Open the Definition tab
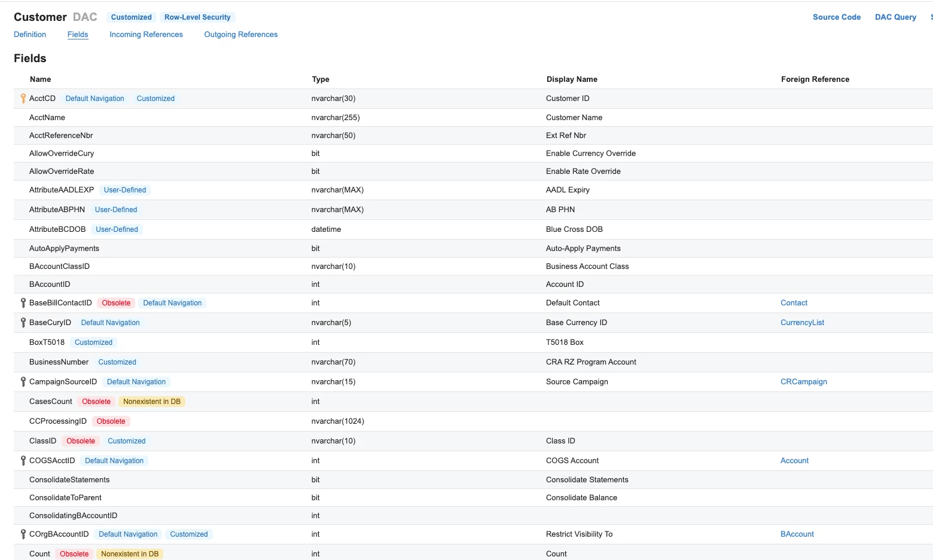The width and height of the screenshot is (933, 560). tap(30, 35)
